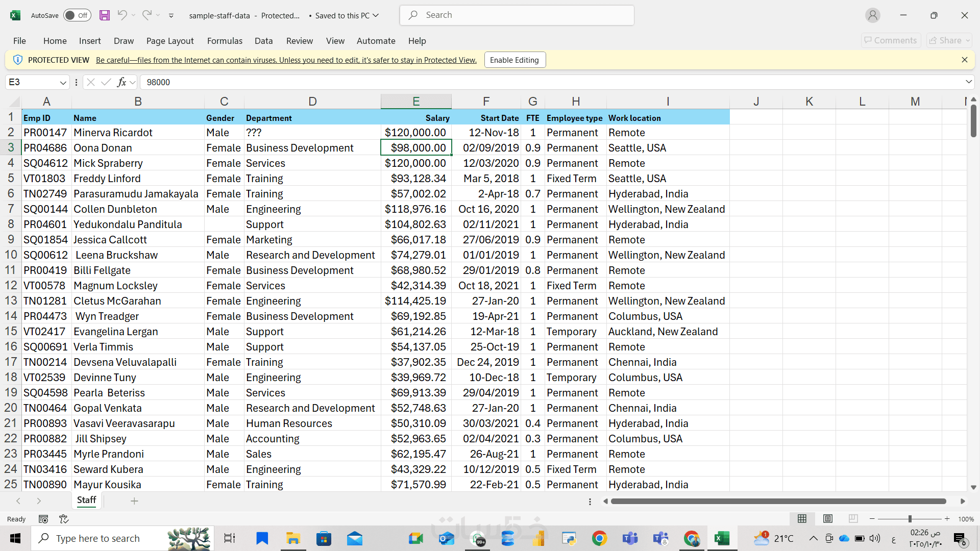Click the Normal view grid icon
The height and width of the screenshot is (551, 980).
(x=802, y=519)
